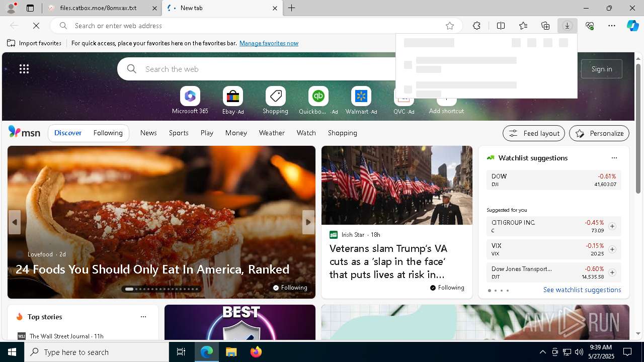Open Feed layout options

pyautogui.click(x=534, y=133)
